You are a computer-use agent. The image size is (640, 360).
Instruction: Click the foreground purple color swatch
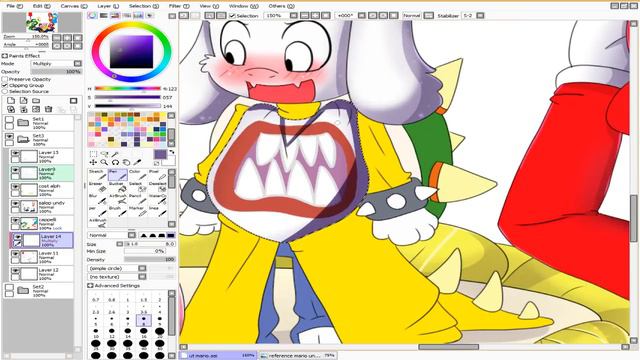(x=160, y=154)
